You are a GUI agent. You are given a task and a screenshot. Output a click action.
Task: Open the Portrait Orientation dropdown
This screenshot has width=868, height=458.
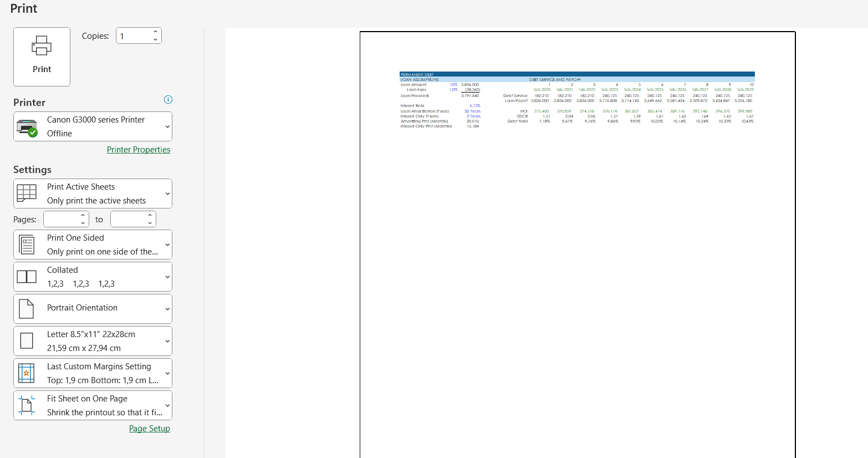click(x=167, y=309)
